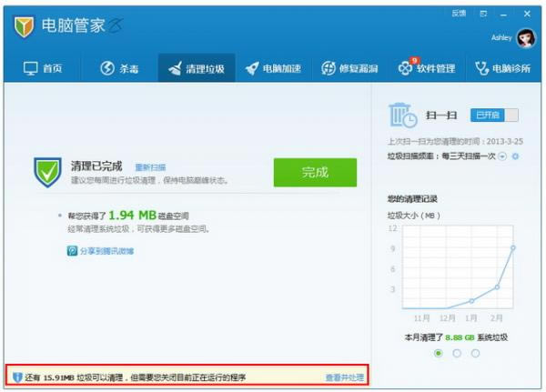Select the first green record page dot
546x392 pixels.
(x=438, y=353)
